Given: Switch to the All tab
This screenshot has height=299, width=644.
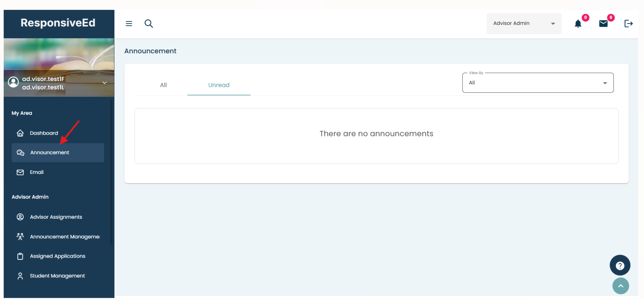Looking at the screenshot, I should [163, 85].
